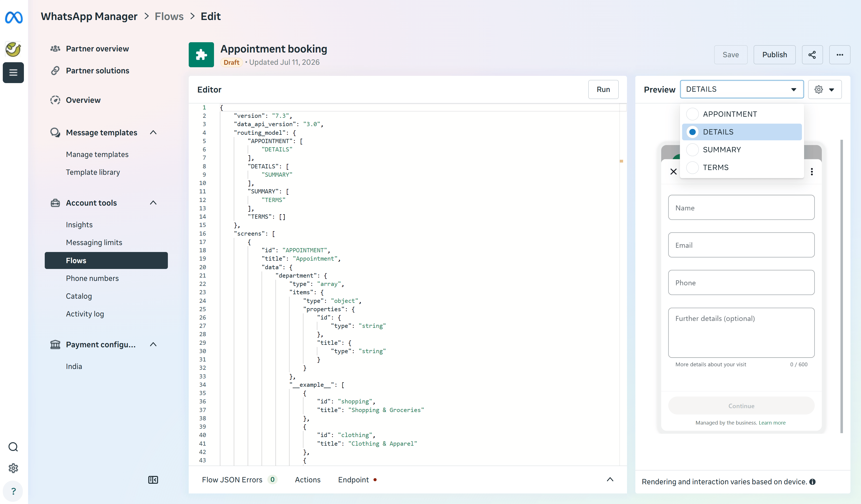The height and width of the screenshot is (504, 861).
Task: Open the Endpoint tab
Action: coord(357,480)
